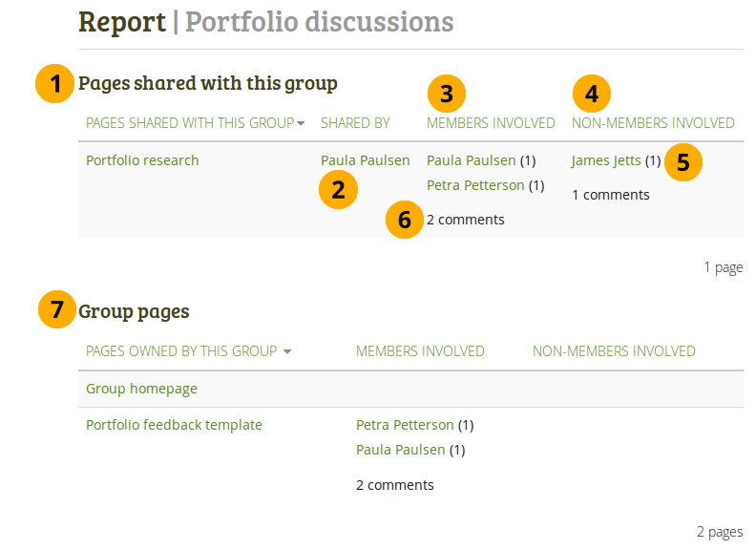Image resolution: width=756 pixels, height=550 pixels.
Task: Click the orange callout marker number 2
Action: tap(338, 189)
